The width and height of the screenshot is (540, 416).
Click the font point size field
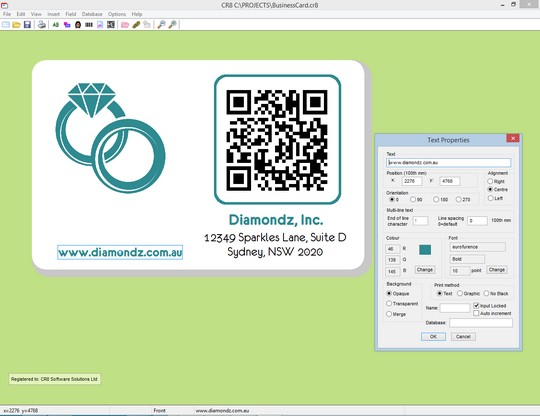coord(459,271)
